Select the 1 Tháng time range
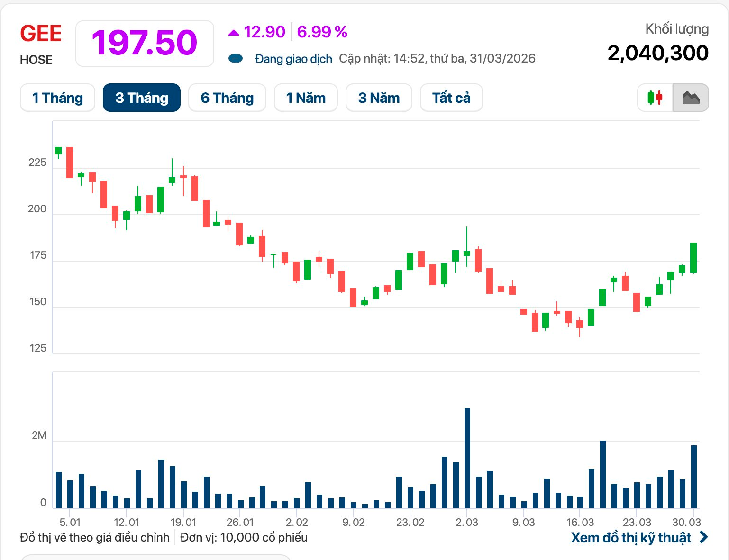Image resolution: width=729 pixels, height=560 pixels. point(57,98)
